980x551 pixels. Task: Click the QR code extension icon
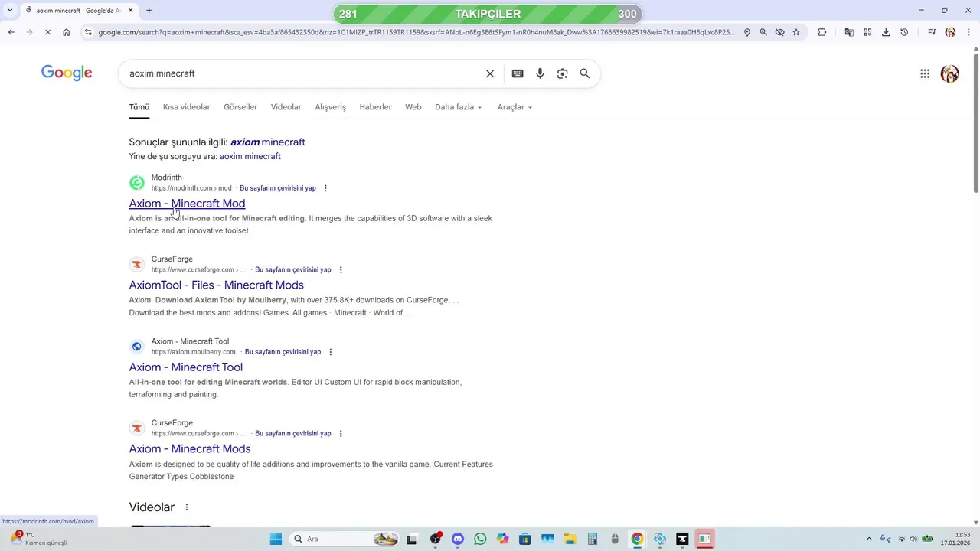867,32
